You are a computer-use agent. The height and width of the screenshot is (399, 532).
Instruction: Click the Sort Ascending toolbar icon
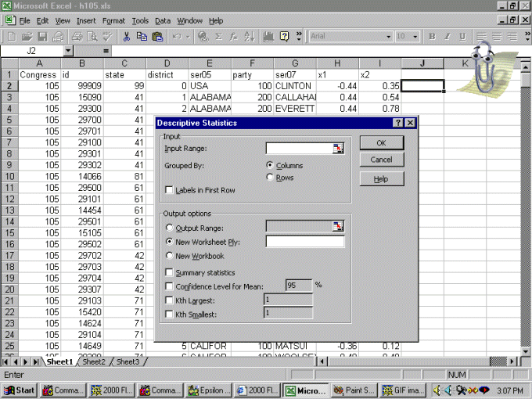[x=249, y=36]
